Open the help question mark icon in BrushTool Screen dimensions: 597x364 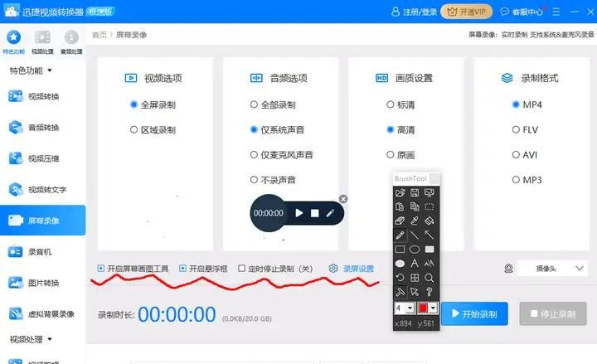(x=430, y=292)
